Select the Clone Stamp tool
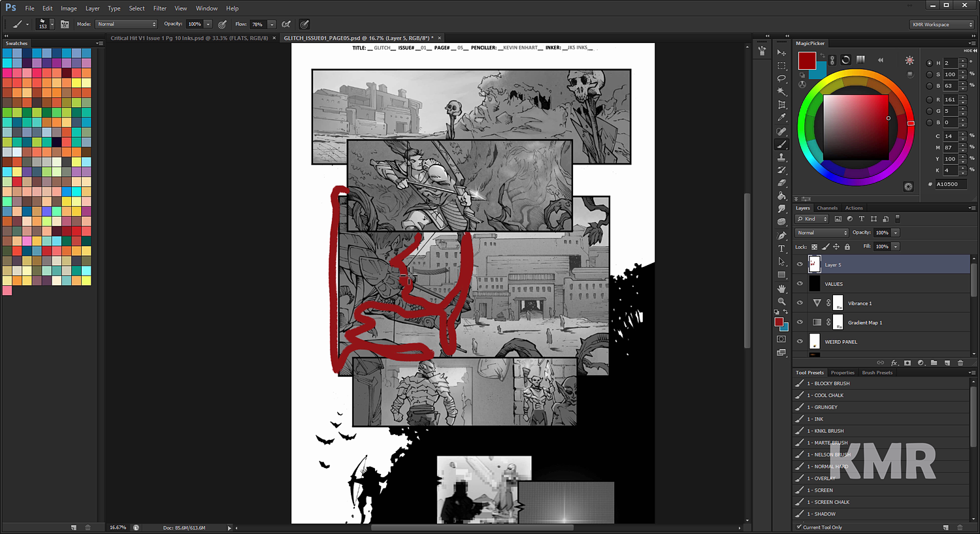The image size is (980, 534). (781, 159)
